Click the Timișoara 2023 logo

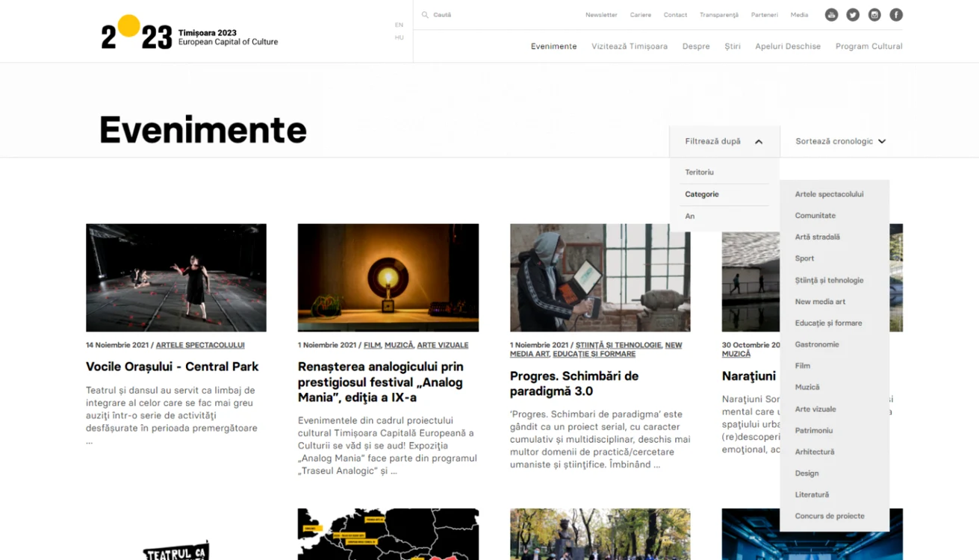190,32
